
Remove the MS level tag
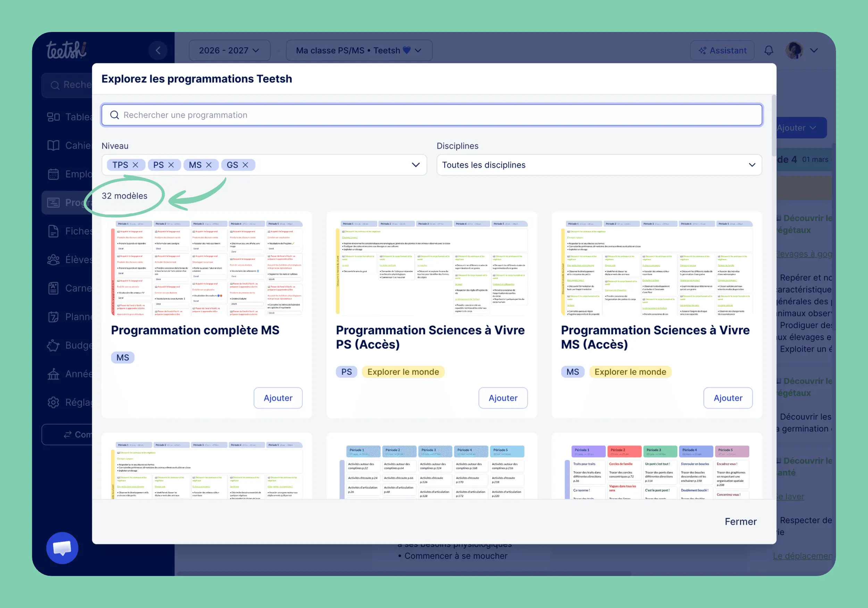(209, 165)
